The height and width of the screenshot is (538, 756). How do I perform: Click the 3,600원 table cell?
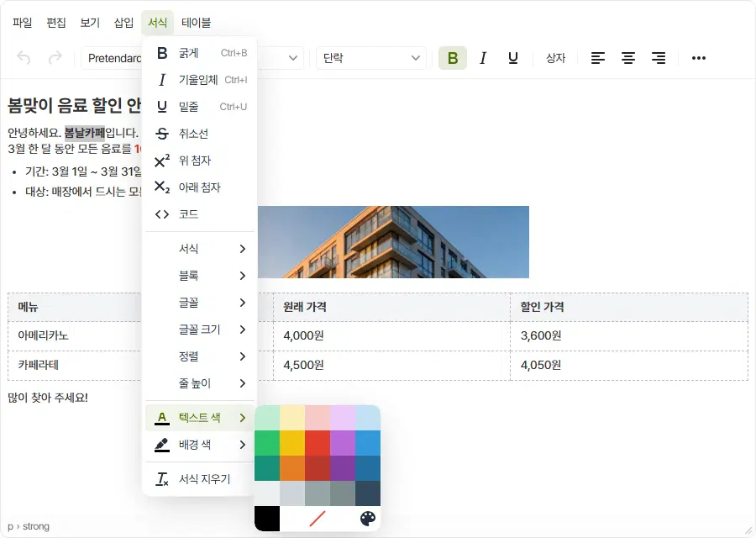[629, 335]
